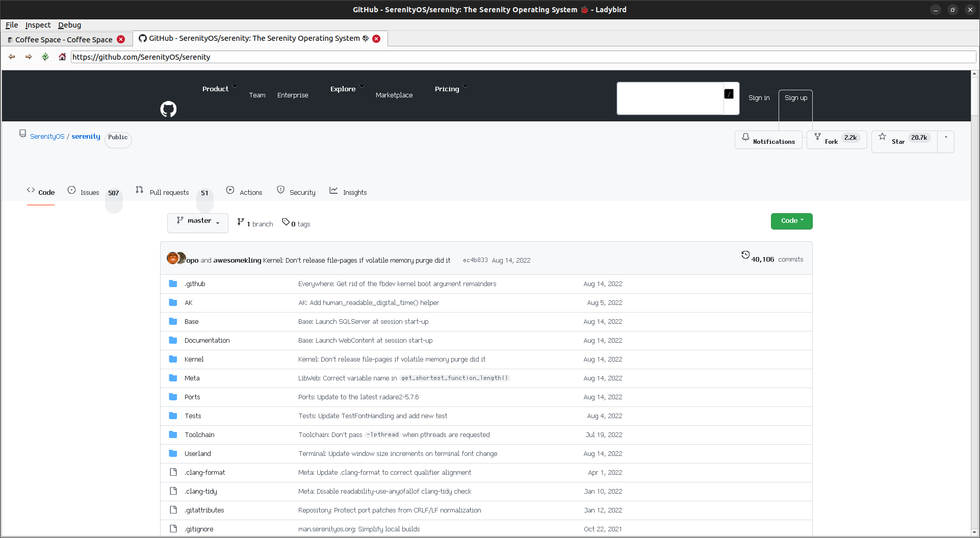Click the branch icon next to 1 branch
Viewport: 980px width, 538px height.
click(241, 221)
